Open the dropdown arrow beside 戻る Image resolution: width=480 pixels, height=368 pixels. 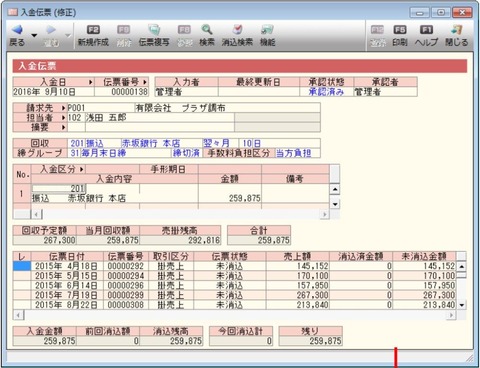tap(34, 35)
